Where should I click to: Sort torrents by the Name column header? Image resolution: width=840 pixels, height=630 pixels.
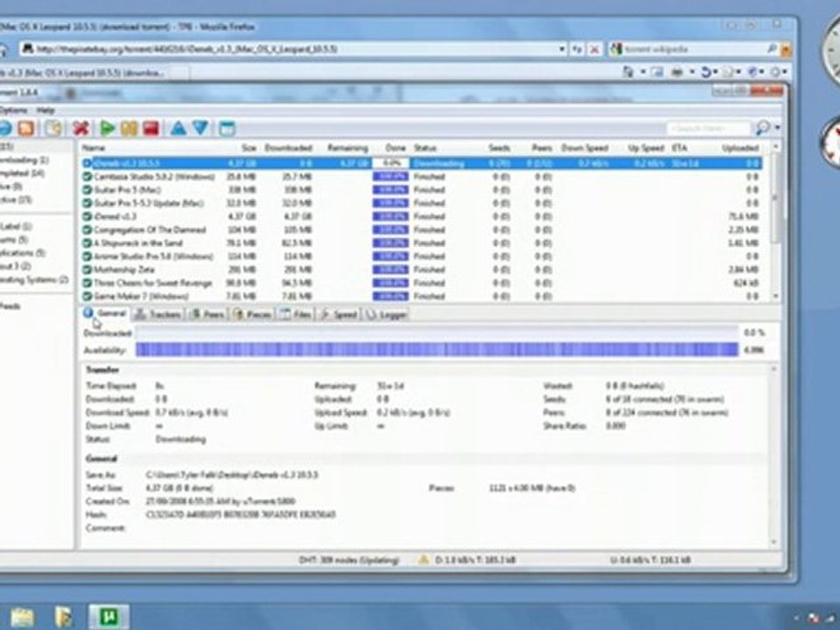[x=94, y=148]
